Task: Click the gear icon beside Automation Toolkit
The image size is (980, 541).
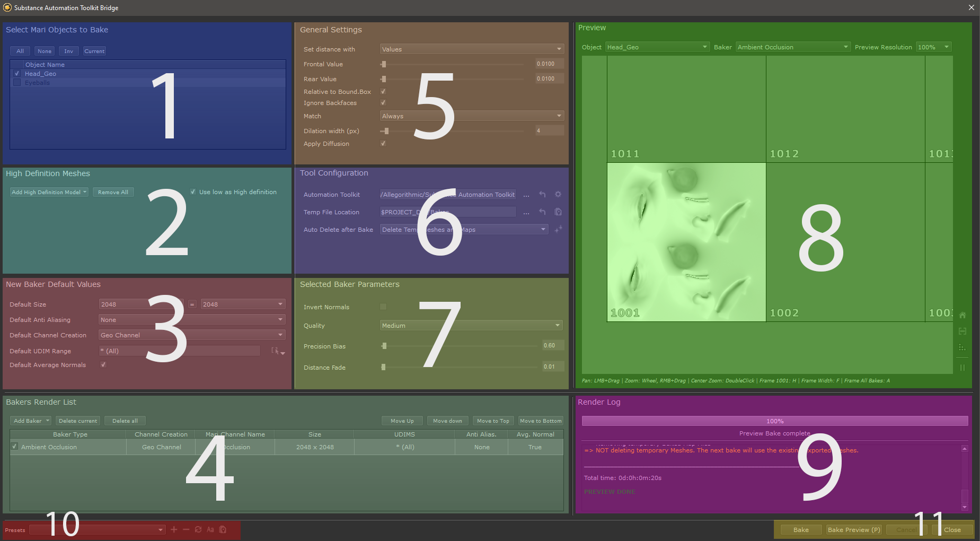Action: pos(558,195)
